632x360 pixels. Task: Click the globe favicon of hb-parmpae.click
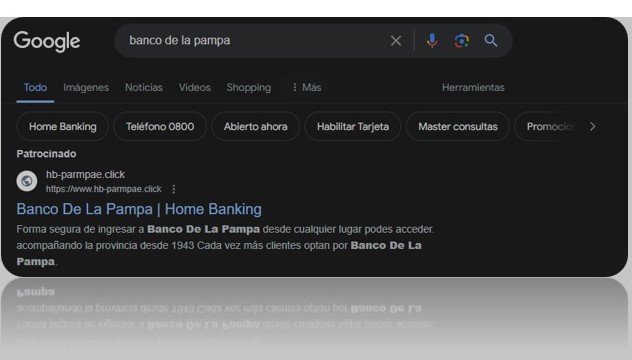coord(27,181)
